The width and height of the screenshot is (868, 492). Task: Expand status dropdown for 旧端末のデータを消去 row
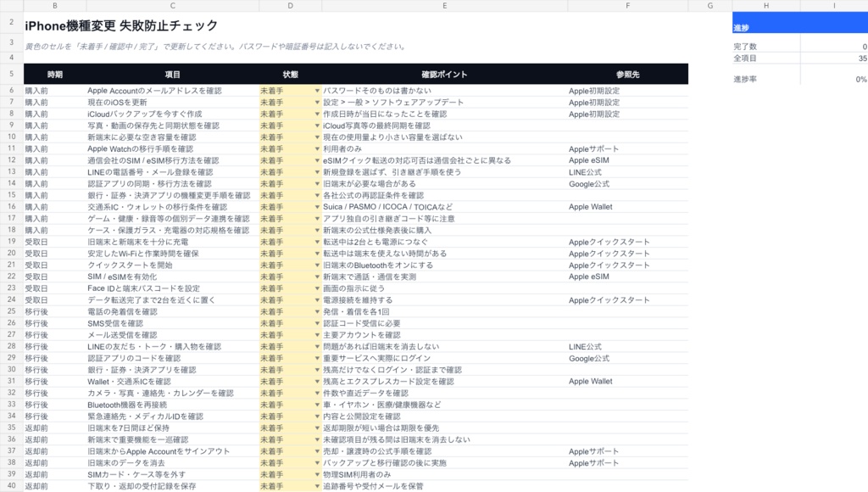(317, 463)
